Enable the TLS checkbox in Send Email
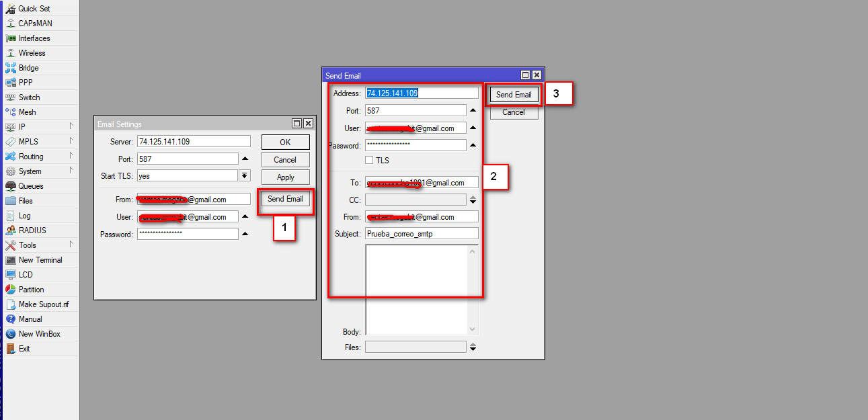868x420 pixels. coord(369,160)
